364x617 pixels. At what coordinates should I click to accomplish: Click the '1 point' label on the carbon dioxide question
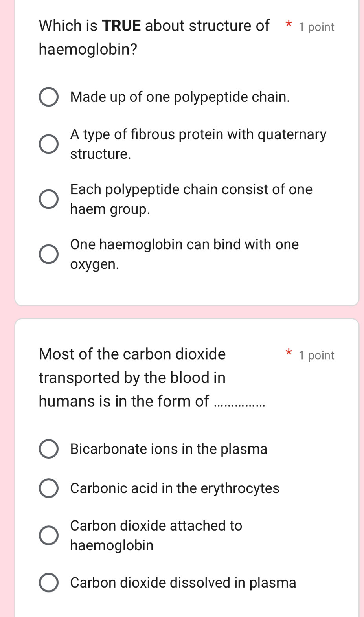(x=316, y=356)
